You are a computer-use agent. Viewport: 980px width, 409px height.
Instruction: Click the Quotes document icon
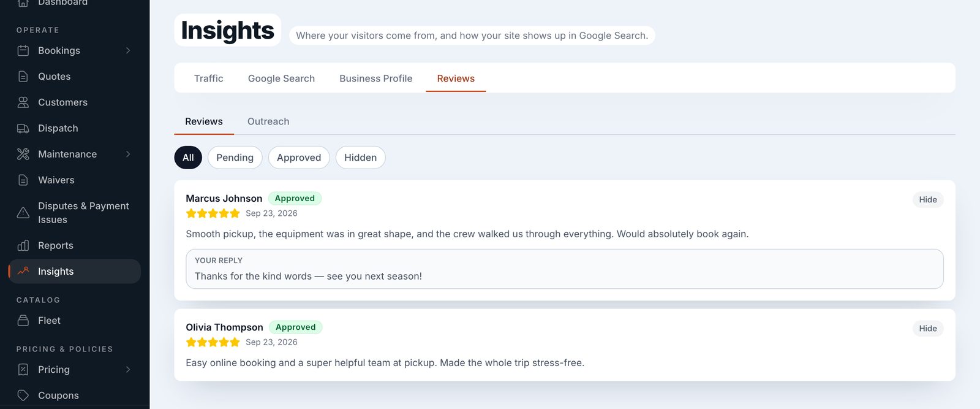(x=23, y=76)
